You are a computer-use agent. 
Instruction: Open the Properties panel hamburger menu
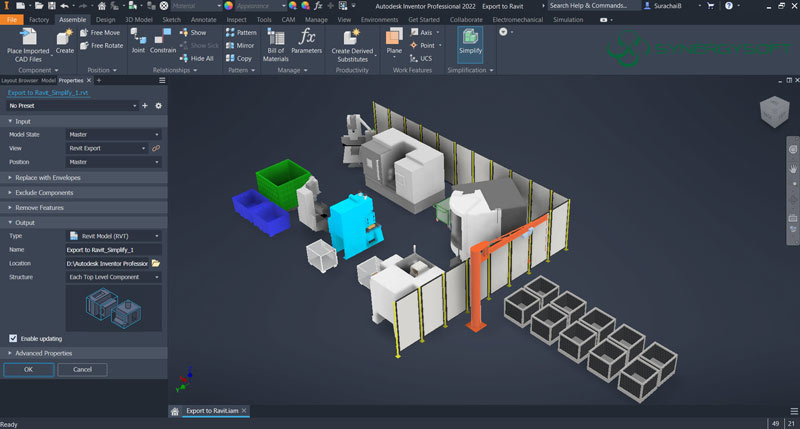coord(162,81)
